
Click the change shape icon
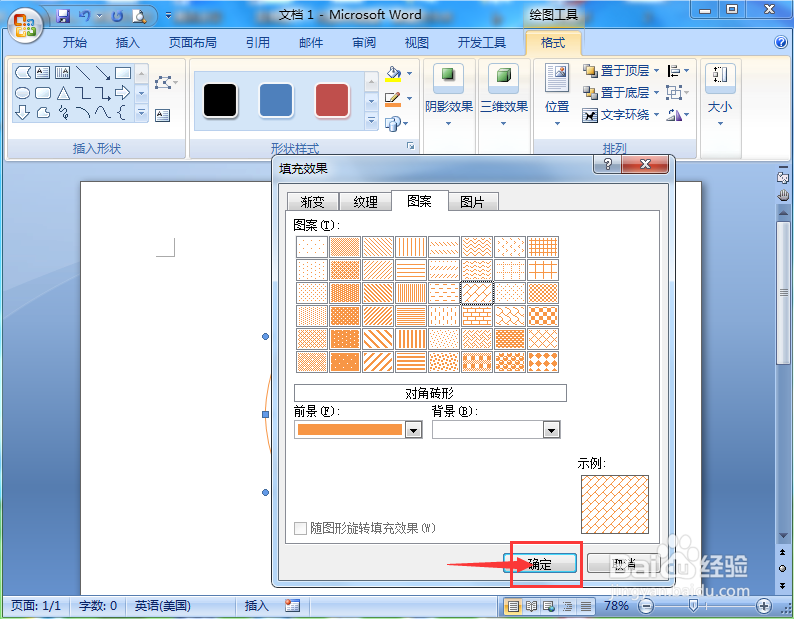[x=393, y=123]
